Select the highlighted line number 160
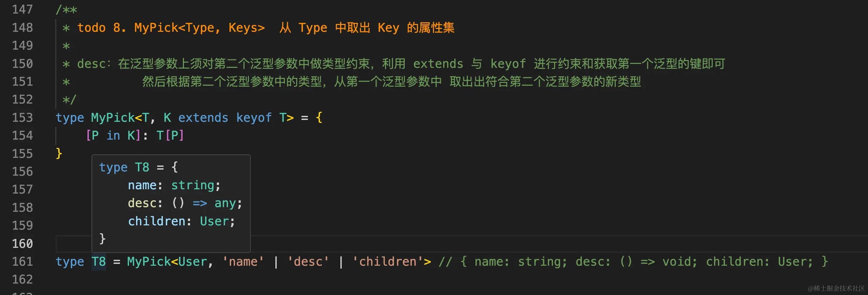This screenshot has width=868, height=295. (x=22, y=244)
